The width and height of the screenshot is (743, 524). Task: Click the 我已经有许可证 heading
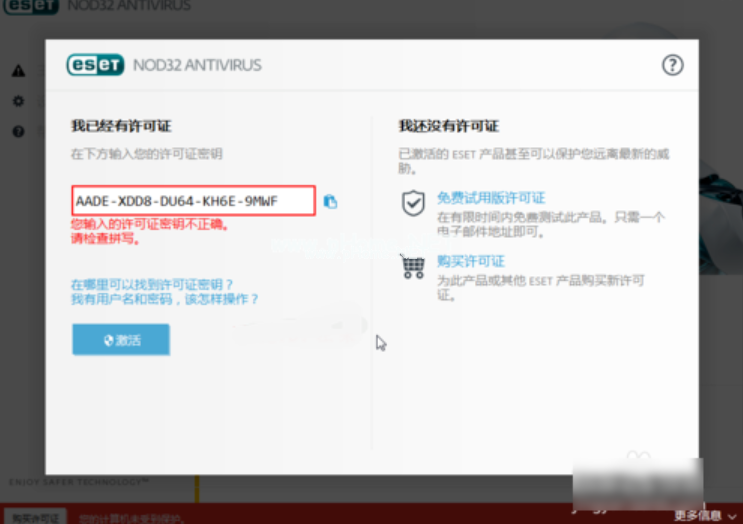pyautogui.click(x=120, y=126)
